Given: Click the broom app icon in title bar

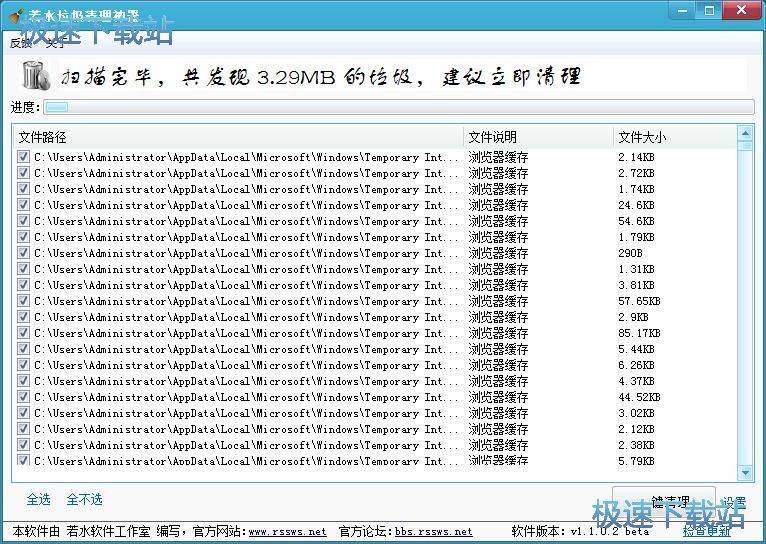Looking at the screenshot, I should tap(17, 16).
